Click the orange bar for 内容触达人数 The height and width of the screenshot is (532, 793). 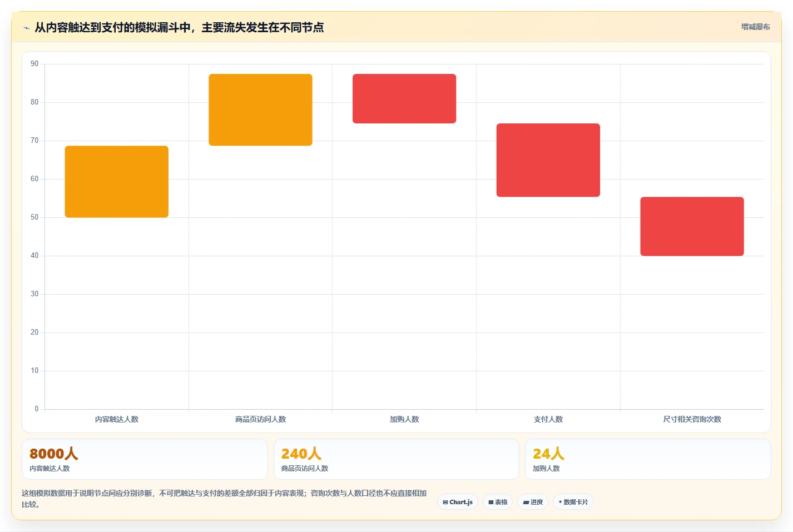117,182
